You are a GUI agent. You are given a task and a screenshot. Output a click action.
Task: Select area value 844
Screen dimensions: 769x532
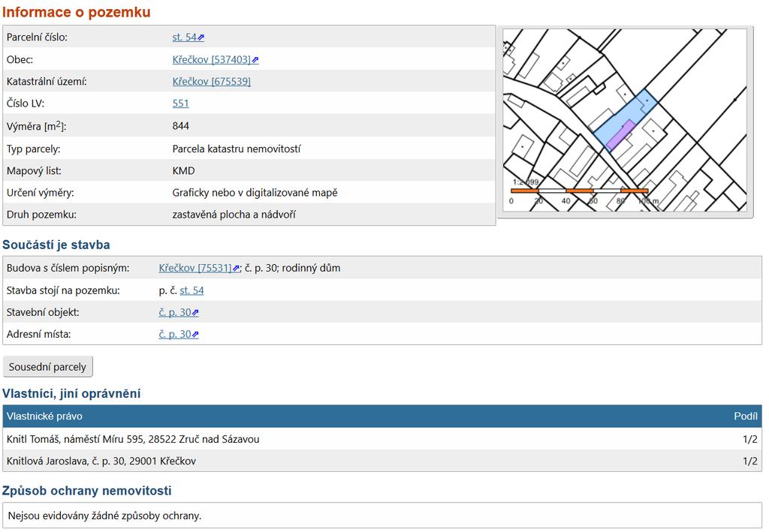[180, 126]
